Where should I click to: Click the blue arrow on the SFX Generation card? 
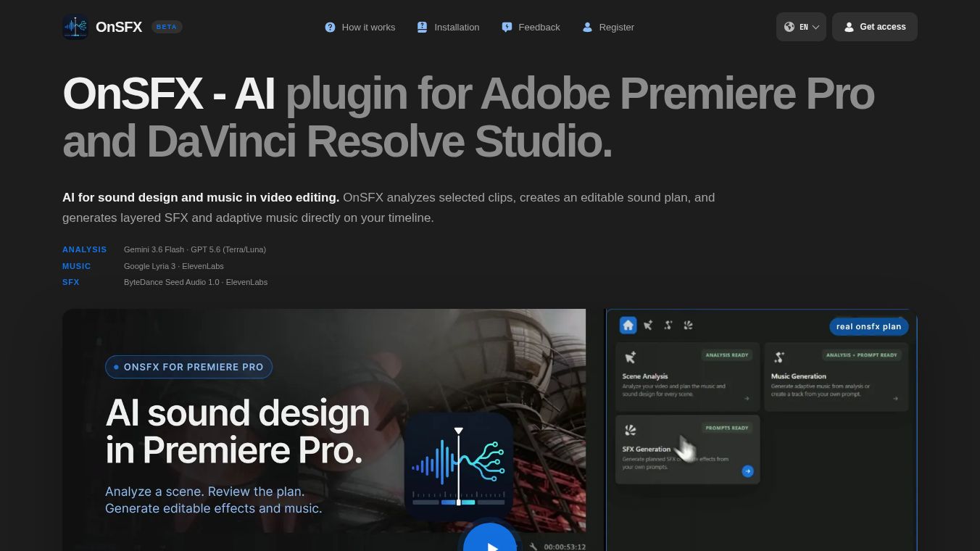[747, 471]
